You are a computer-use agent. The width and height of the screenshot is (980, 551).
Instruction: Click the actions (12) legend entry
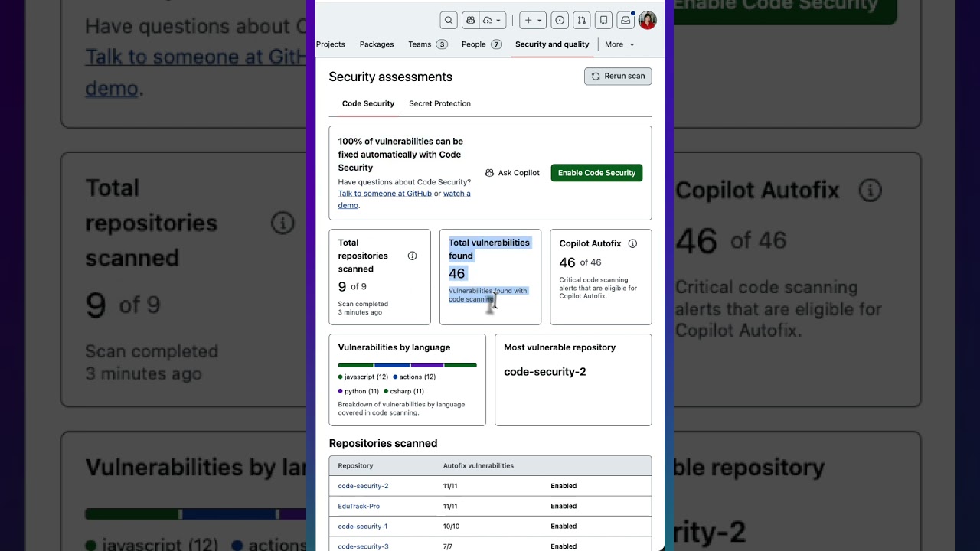[414, 377]
